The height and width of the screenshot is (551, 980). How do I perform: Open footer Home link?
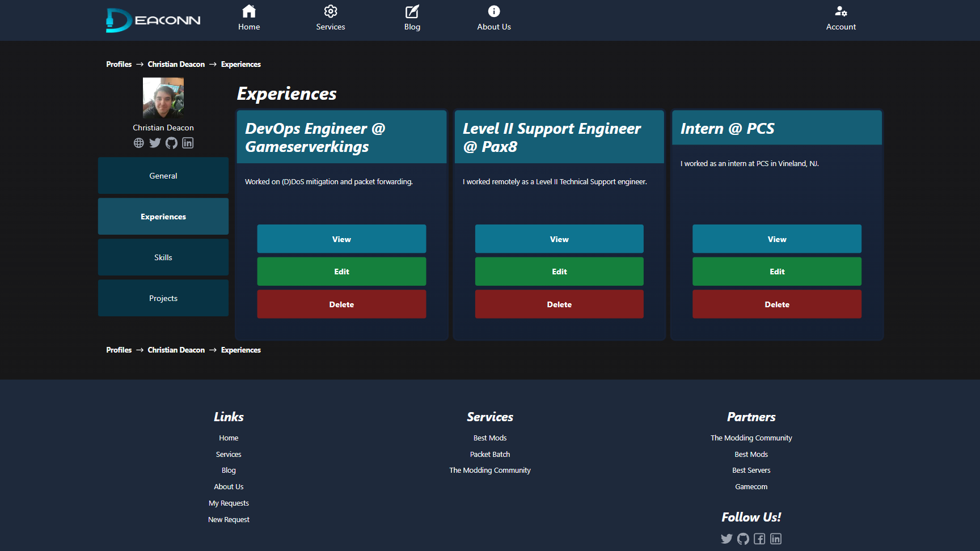(x=229, y=438)
